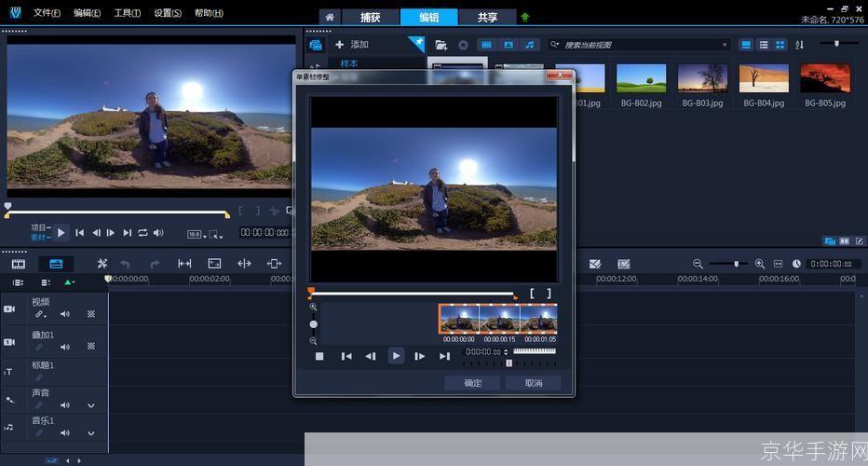Select the BG-B03.jpg thumbnail
The width and height of the screenshot is (868, 466).
(x=702, y=78)
